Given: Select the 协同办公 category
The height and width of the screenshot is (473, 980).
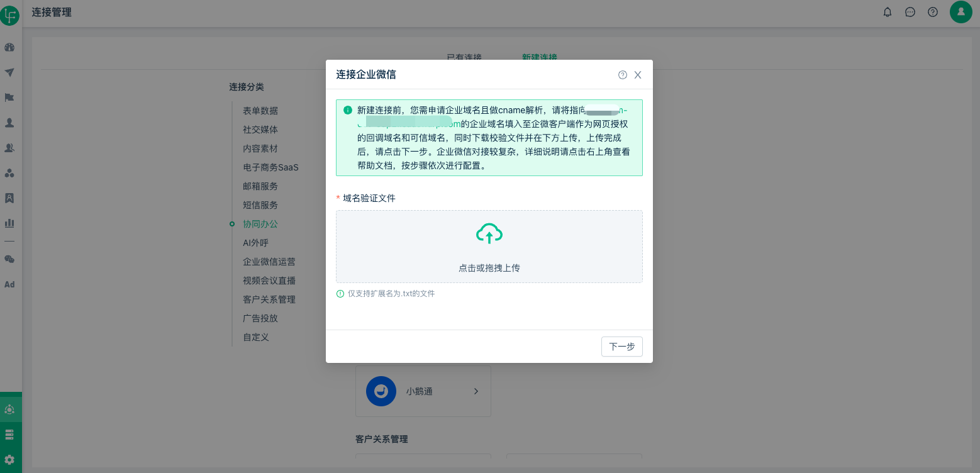Looking at the screenshot, I should coord(260,224).
